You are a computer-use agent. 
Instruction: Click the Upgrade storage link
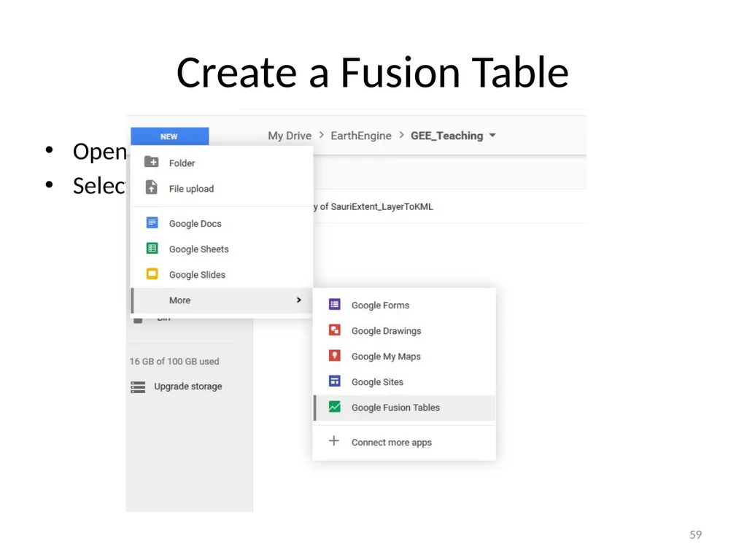tap(187, 386)
